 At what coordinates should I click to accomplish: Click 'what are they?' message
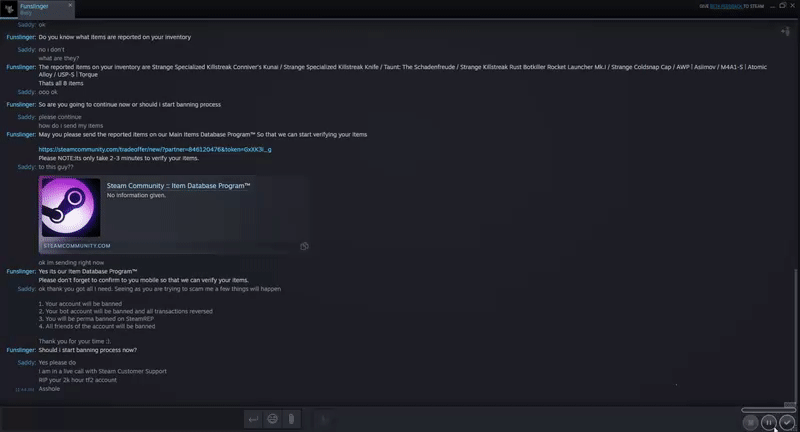tap(59, 58)
